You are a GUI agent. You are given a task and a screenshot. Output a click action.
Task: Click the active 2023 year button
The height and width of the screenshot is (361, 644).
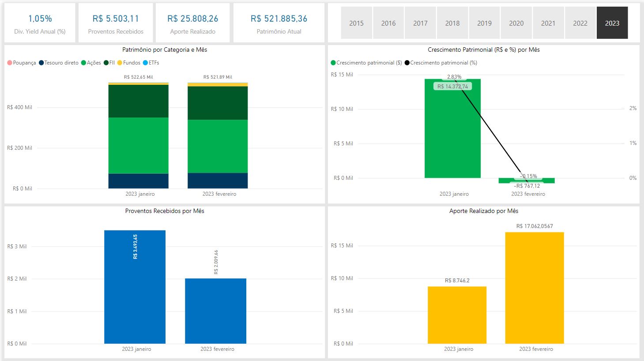[612, 23]
